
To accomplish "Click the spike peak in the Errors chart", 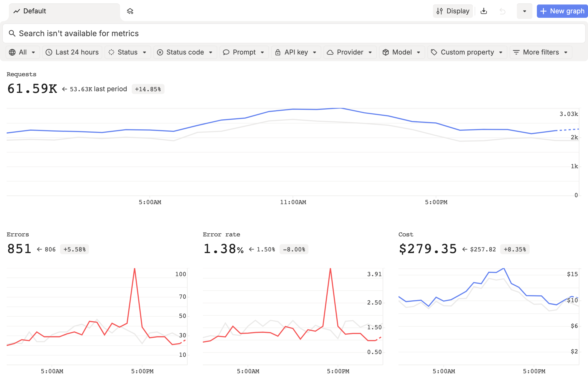I will tap(134, 269).
